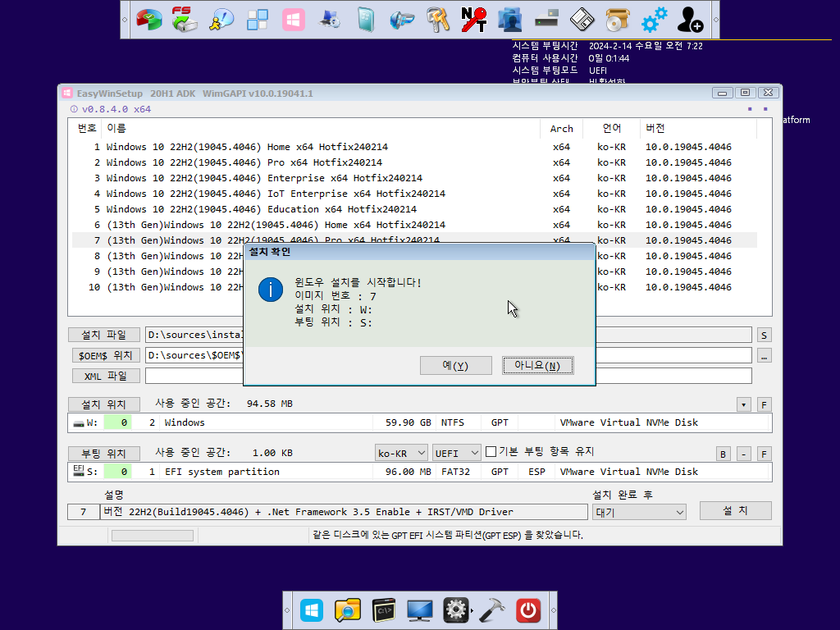Click the blue monitor icon in dock
Image resolution: width=840 pixels, height=630 pixels.
point(419,610)
